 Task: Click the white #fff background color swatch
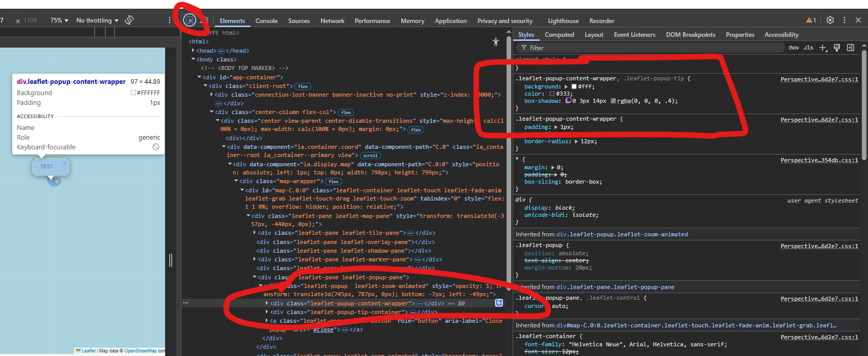pos(574,87)
